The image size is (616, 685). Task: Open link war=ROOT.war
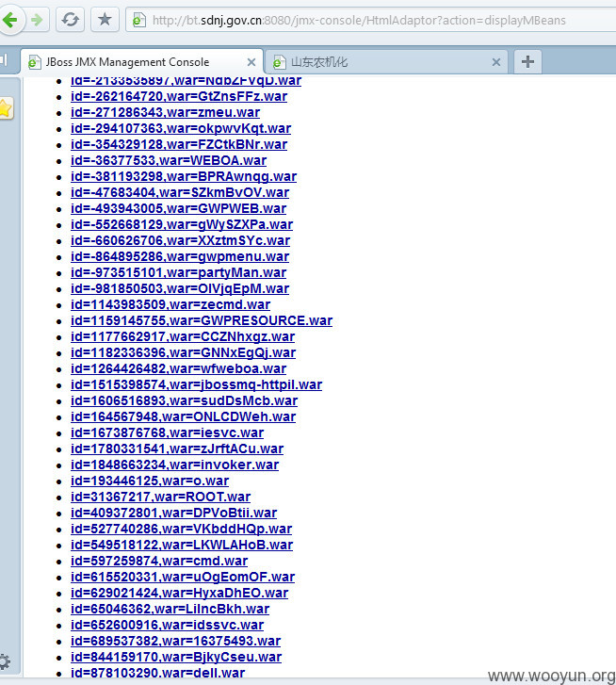[161, 497]
